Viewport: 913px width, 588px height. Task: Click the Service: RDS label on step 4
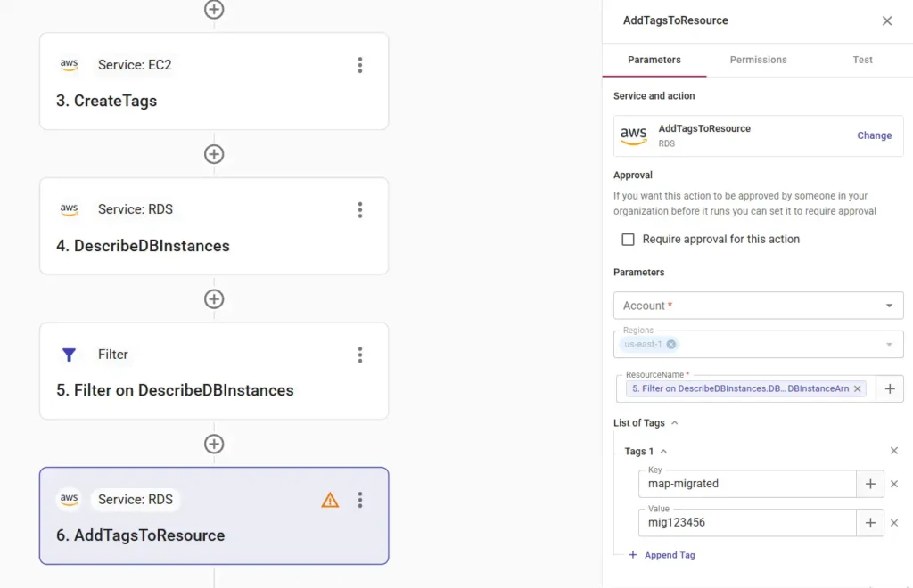(136, 209)
